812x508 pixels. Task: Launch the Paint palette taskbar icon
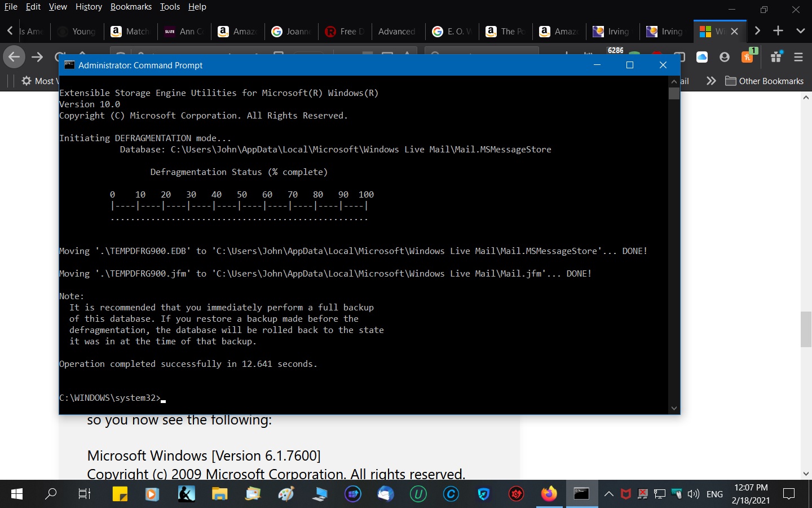tap(286, 494)
